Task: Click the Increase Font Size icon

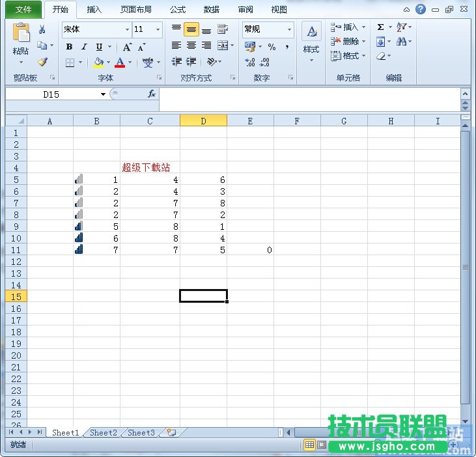Action: (x=127, y=47)
